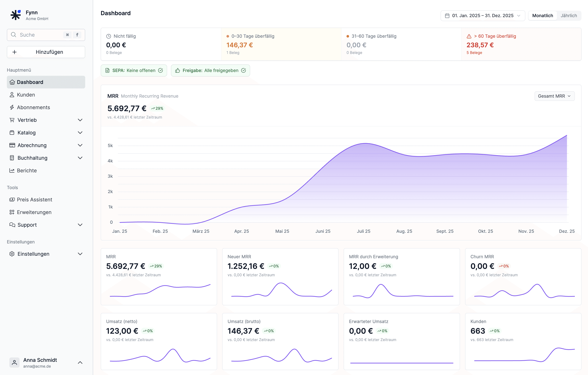Viewport: 588px width, 375px height.
Task: Click the Preis Assistent icon
Action: coord(12,199)
